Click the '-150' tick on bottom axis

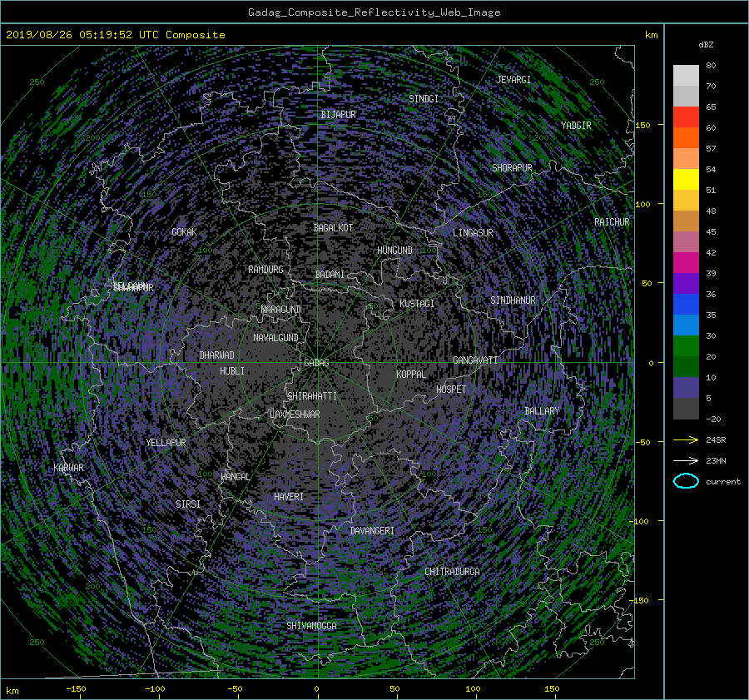tap(76, 689)
